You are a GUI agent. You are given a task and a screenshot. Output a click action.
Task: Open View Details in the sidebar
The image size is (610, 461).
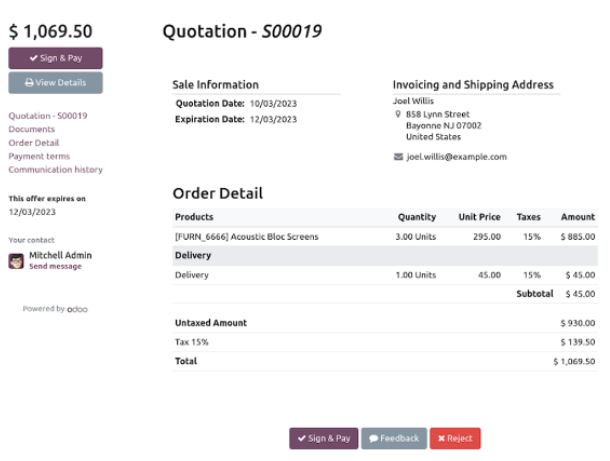pyautogui.click(x=55, y=83)
